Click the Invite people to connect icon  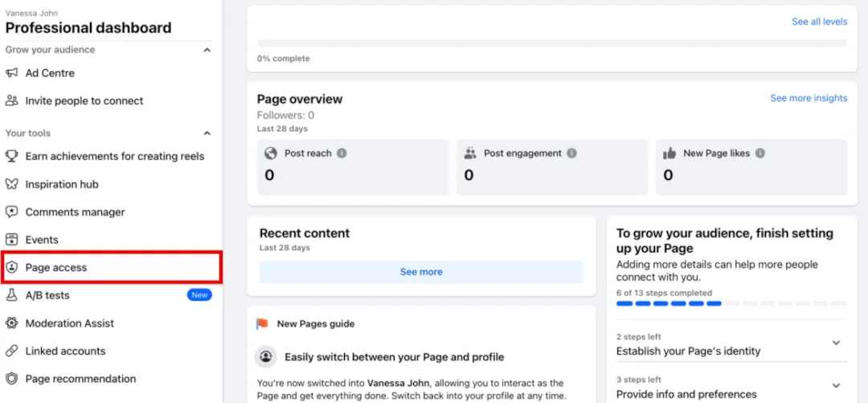point(11,101)
